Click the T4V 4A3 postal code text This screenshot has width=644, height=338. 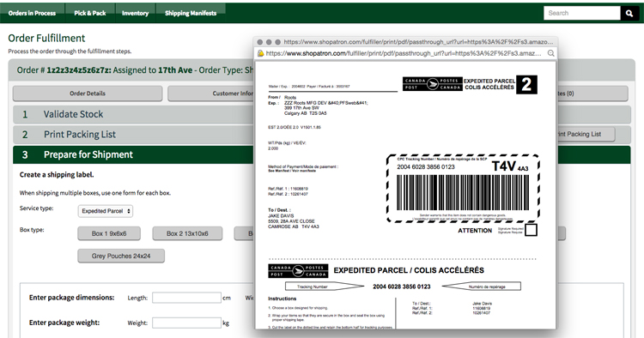pyautogui.click(x=510, y=166)
